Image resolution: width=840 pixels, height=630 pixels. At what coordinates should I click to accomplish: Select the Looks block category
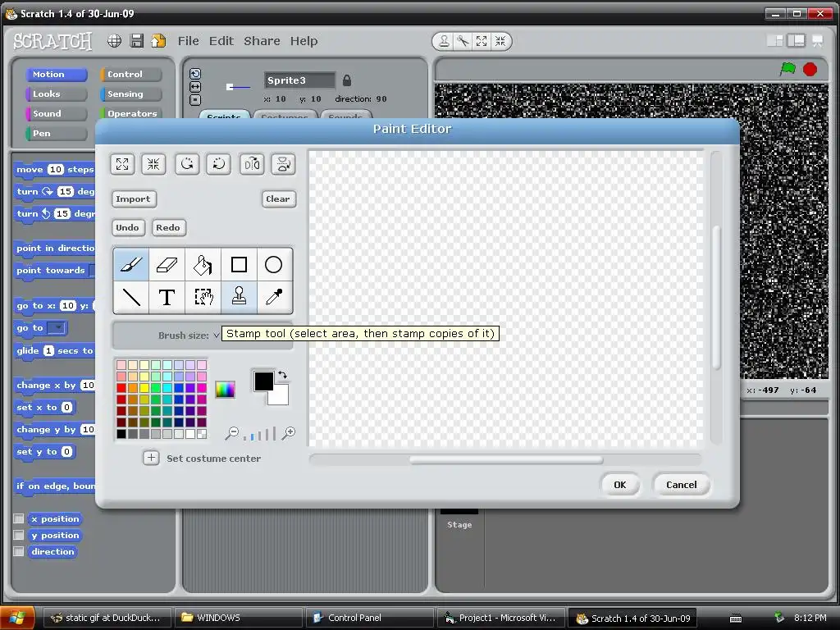click(57, 94)
